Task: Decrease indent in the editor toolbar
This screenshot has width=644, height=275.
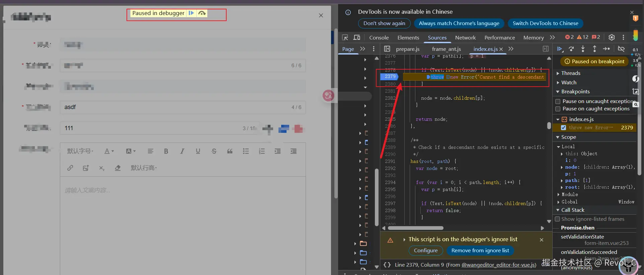Action: 294,151
